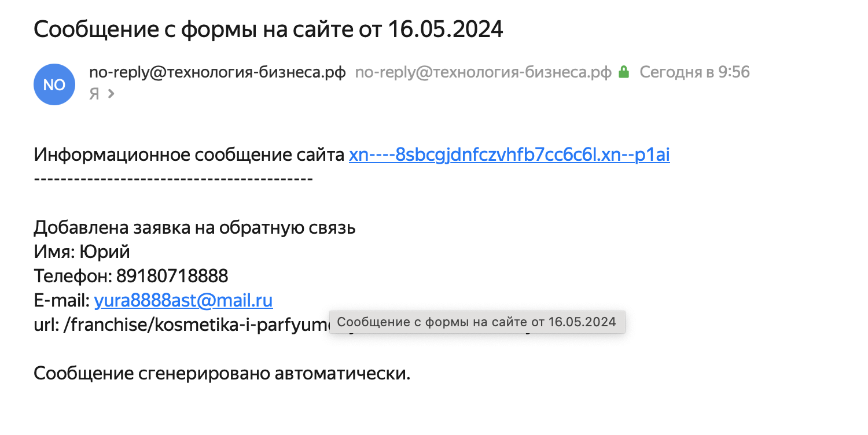Click "Добавлена заявка на обратную связь" text

click(194, 228)
